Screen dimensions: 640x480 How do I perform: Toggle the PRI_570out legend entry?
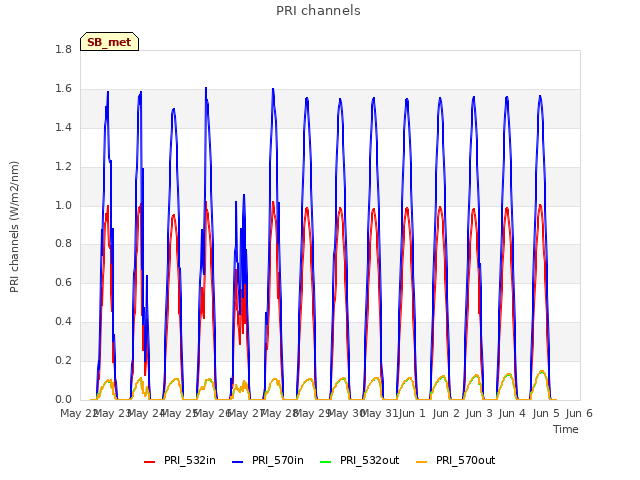coord(456,460)
